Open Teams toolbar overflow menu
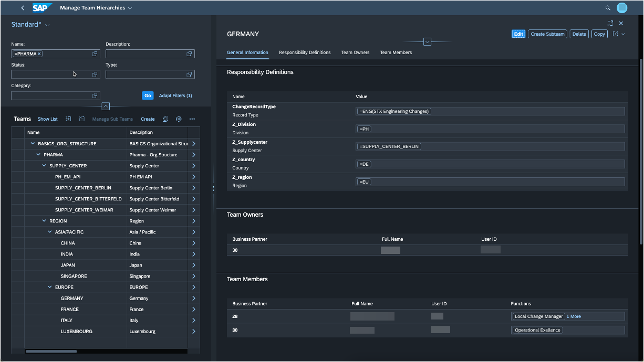Image resolution: width=644 pixels, height=362 pixels. pos(192,119)
